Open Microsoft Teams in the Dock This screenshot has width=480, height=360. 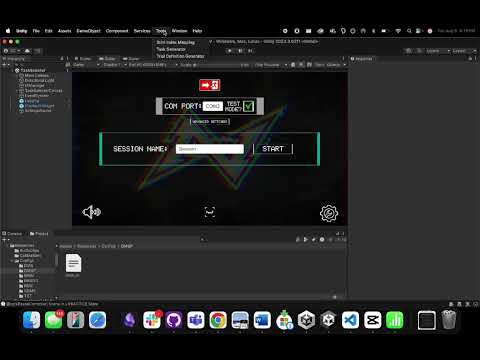[x=196, y=320]
